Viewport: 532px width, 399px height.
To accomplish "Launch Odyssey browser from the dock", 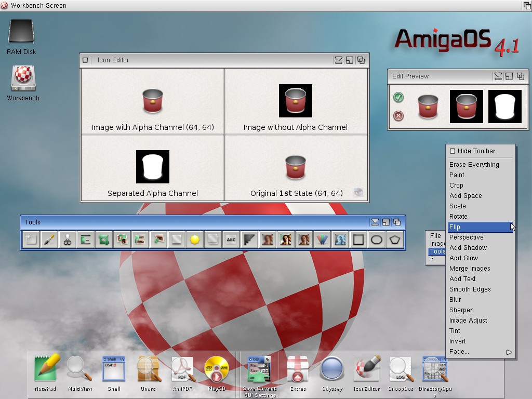I will 331,370.
